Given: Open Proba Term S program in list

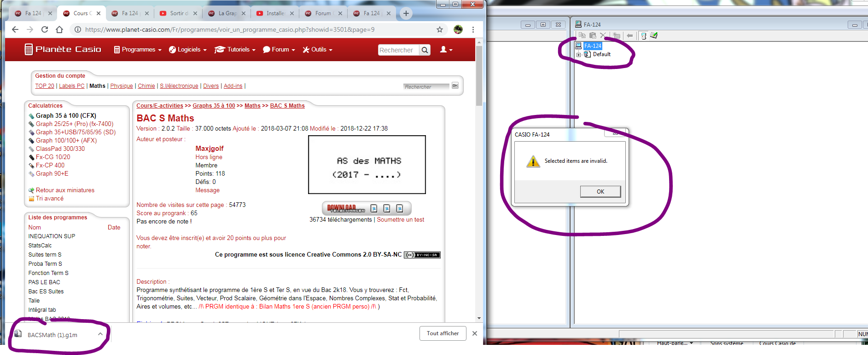Looking at the screenshot, I should (x=45, y=264).
